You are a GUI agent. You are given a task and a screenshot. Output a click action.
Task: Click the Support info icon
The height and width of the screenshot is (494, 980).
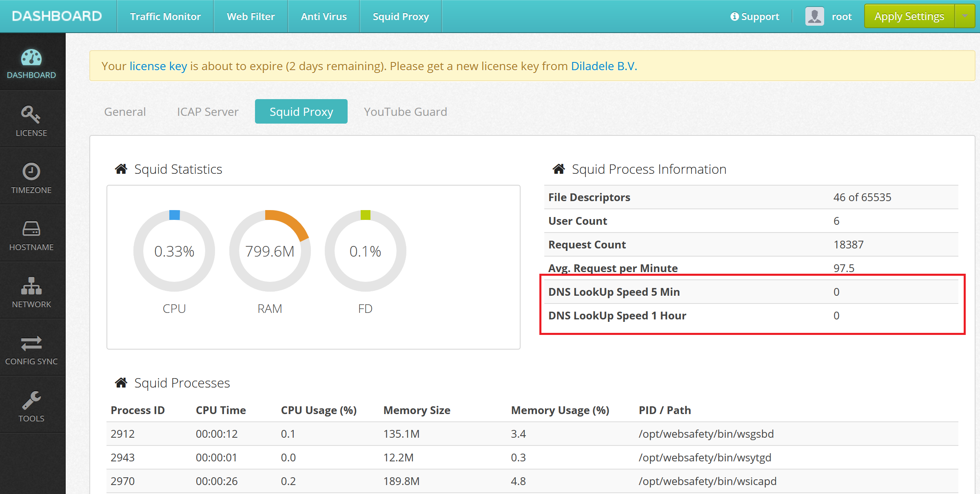pos(734,16)
